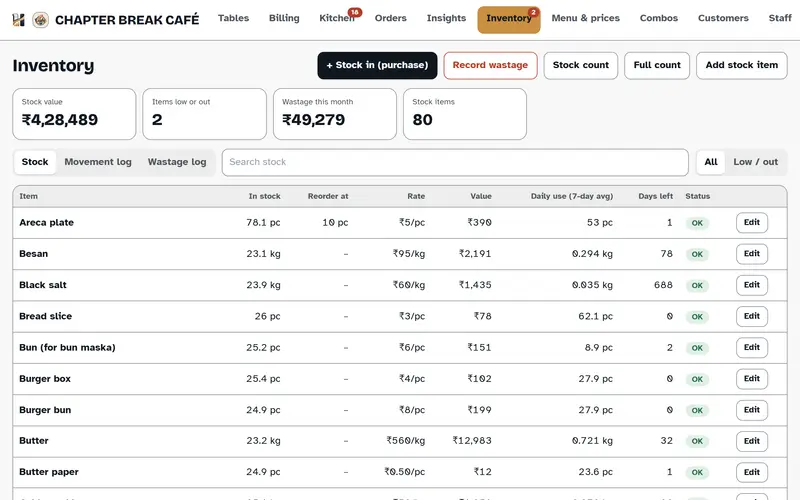Image resolution: width=800 pixels, height=500 pixels.
Task: Edit the Butter row
Action: click(x=752, y=441)
